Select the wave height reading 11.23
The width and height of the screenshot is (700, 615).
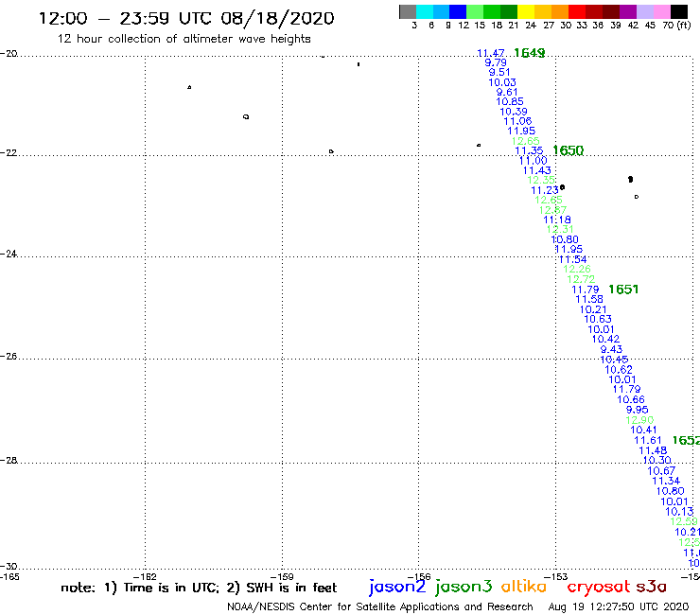click(x=545, y=190)
